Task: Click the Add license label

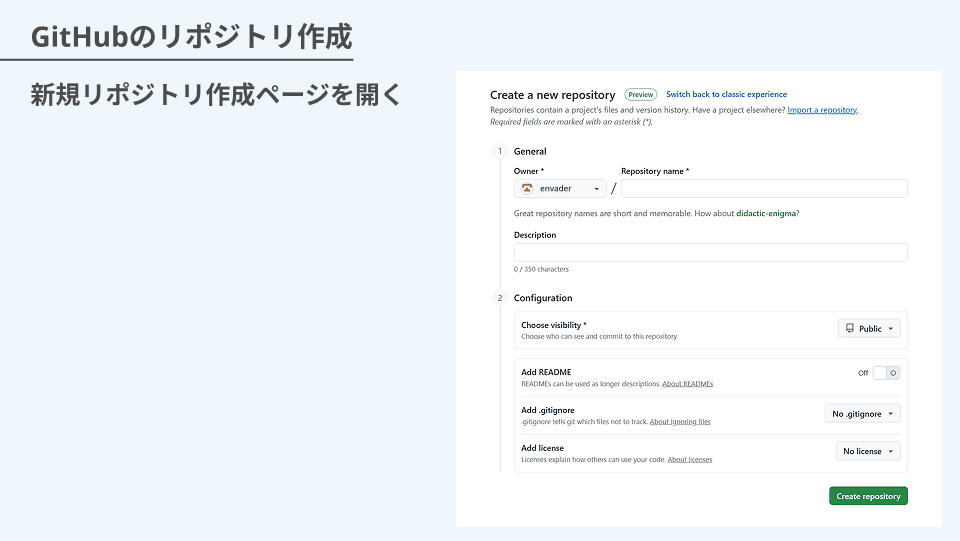Action: coord(542,448)
